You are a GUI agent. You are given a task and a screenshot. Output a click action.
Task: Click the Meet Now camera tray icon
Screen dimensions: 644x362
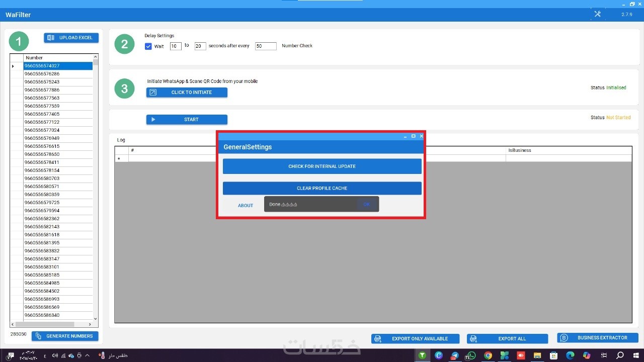pyautogui.click(x=79, y=355)
